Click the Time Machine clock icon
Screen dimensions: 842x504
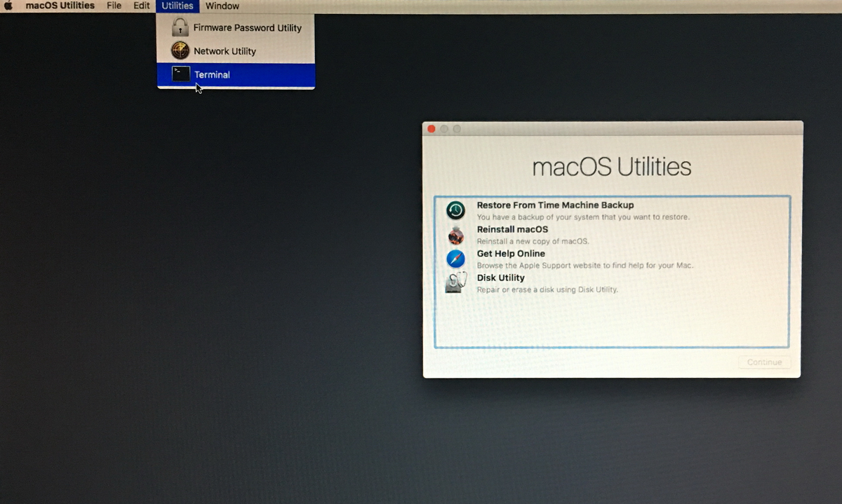pyautogui.click(x=456, y=210)
